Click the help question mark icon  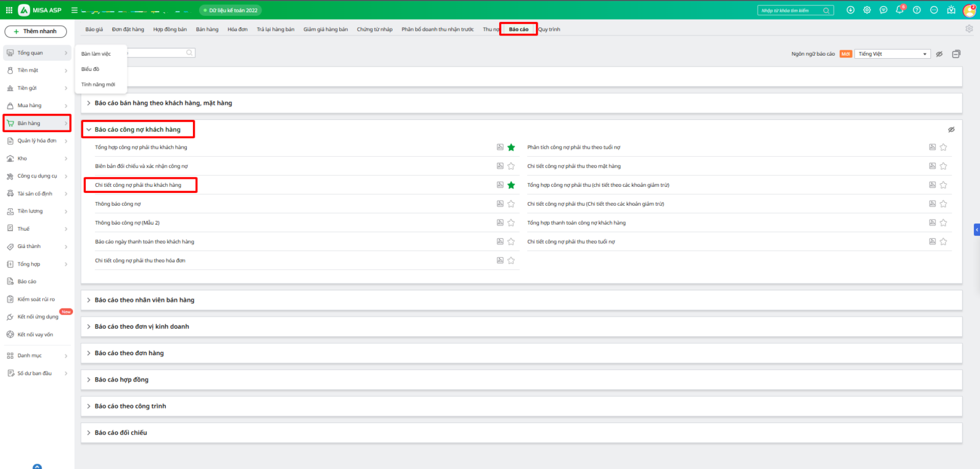[916, 10]
